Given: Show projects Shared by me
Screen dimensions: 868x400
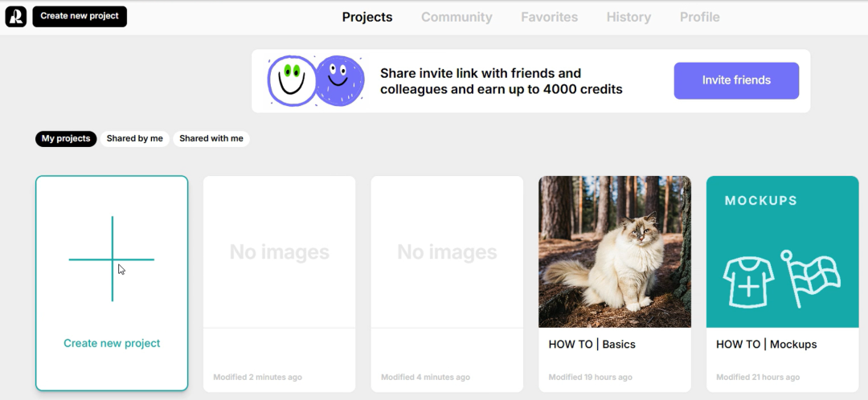Looking at the screenshot, I should pos(134,138).
